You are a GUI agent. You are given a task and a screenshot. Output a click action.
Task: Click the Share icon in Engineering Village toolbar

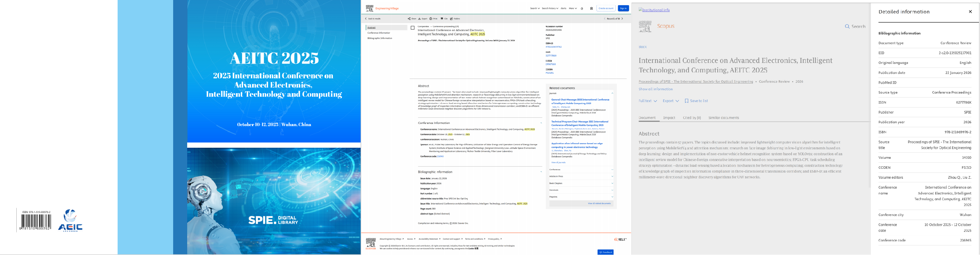click(x=409, y=19)
